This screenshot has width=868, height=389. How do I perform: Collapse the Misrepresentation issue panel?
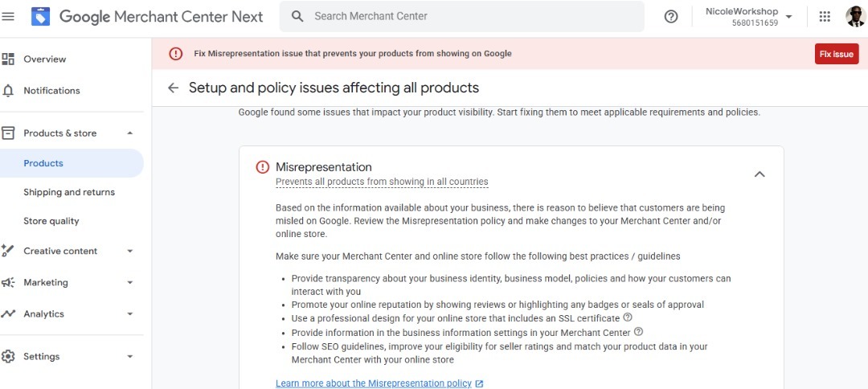pos(759,174)
